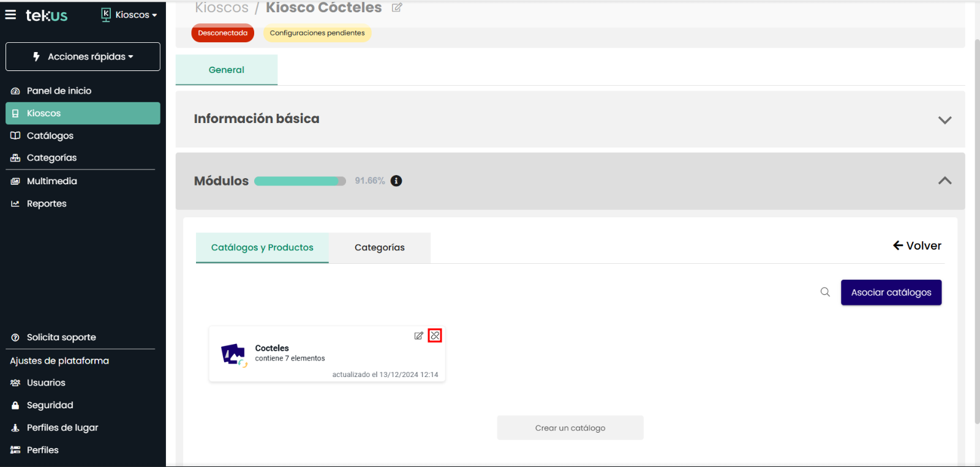Edit the Kiosco Cócteles name pencil icon
This screenshot has width=980, height=467.
397,8
